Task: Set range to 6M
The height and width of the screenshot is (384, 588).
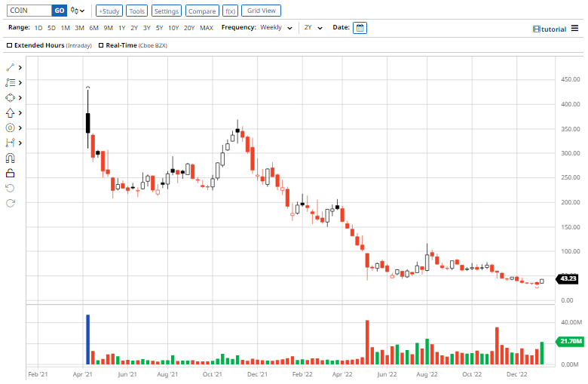Action: [x=93, y=28]
